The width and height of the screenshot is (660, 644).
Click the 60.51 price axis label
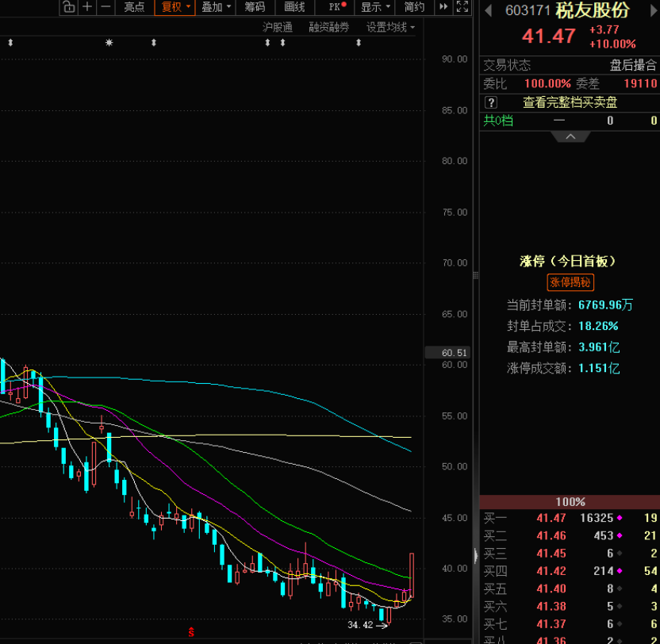coord(448,353)
